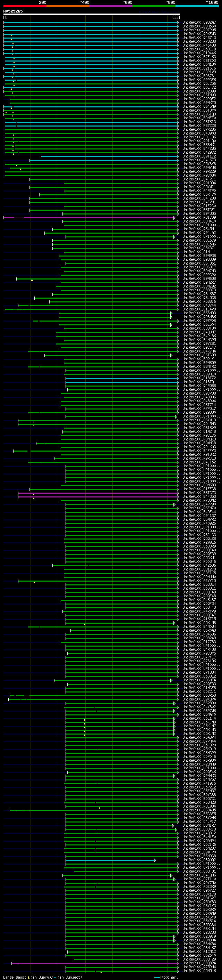Click label UniRef100_C5YSY8
This screenshot has width=222, height=980.
(199, 164)
